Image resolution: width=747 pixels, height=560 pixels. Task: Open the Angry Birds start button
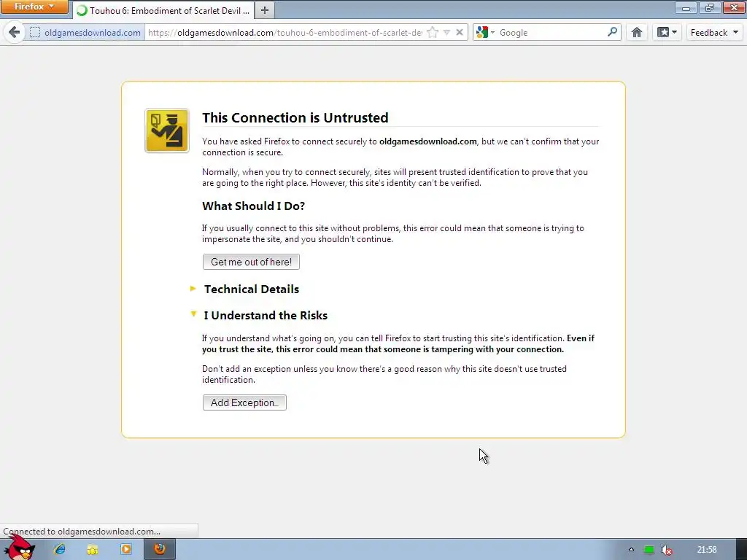coord(20,548)
